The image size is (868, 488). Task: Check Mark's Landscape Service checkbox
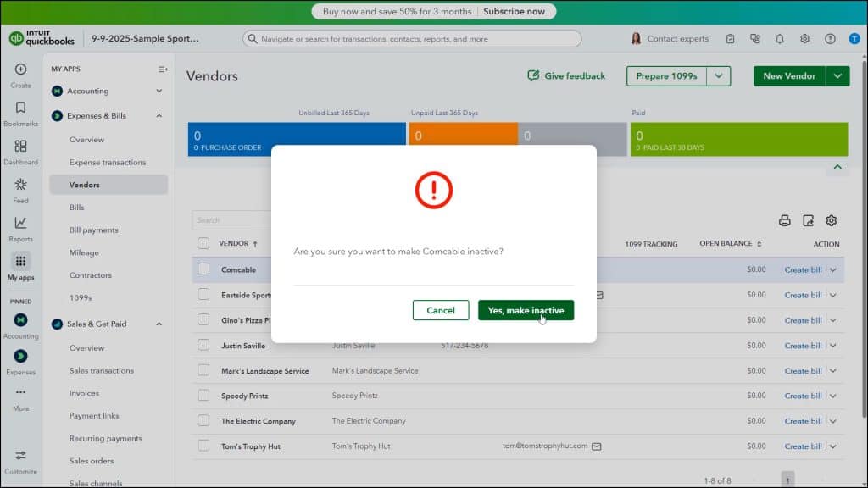coord(203,370)
